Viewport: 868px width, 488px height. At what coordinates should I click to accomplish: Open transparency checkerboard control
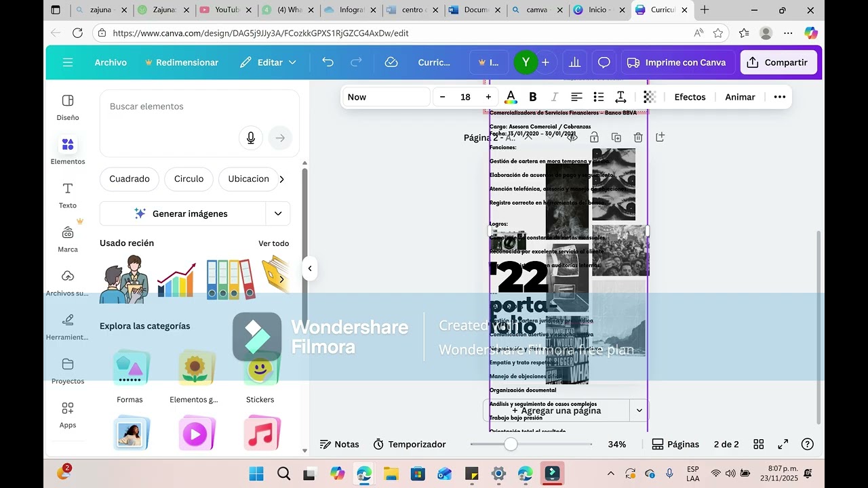coord(650,97)
